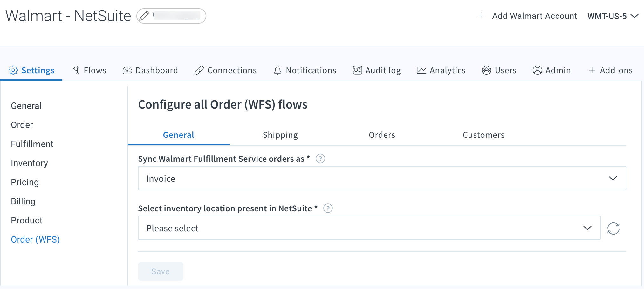
Task: Open Fulfillment settings in the sidebar
Action: click(x=32, y=144)
